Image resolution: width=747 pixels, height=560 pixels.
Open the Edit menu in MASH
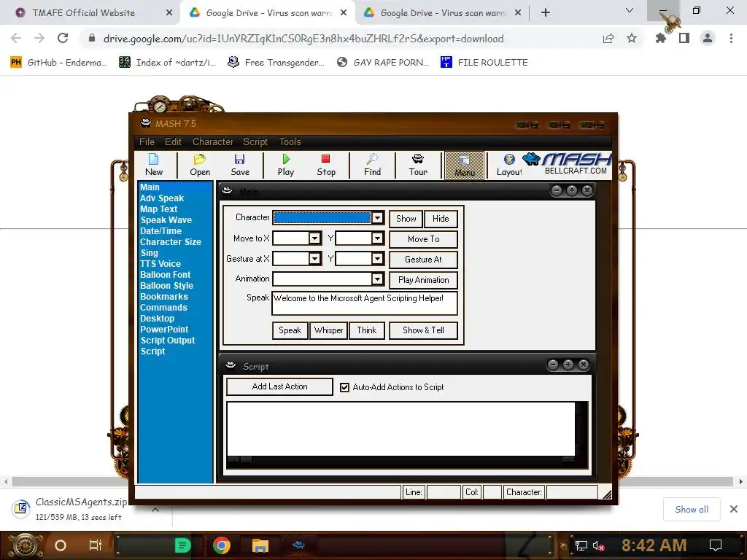(173, 142)
